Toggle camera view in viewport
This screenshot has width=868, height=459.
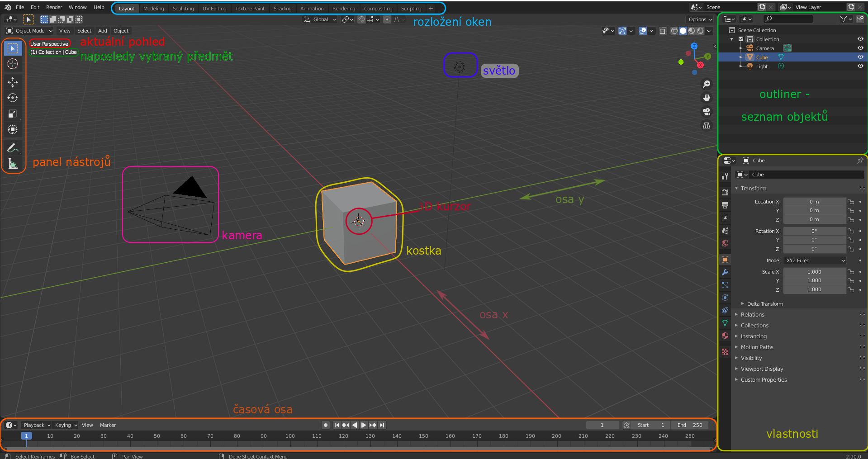[707, 112]
